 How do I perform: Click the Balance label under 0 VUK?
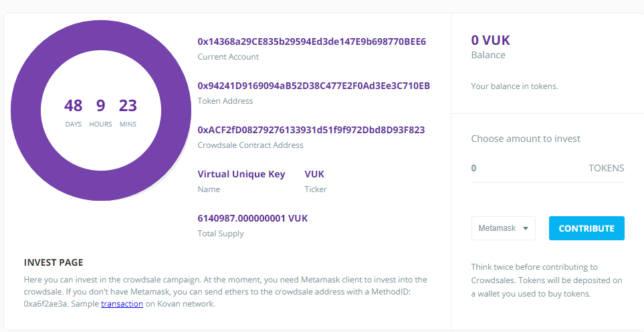(x=488, y=55)
